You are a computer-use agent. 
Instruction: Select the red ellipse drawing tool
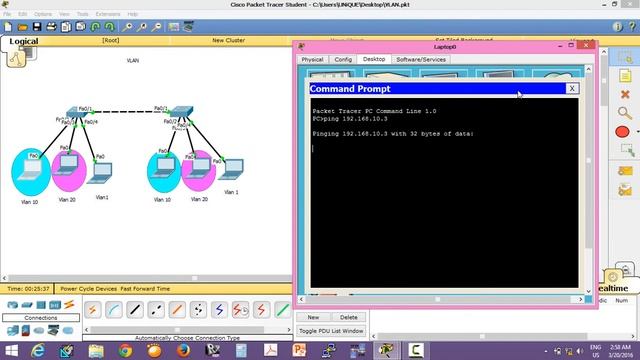(622, 132)
